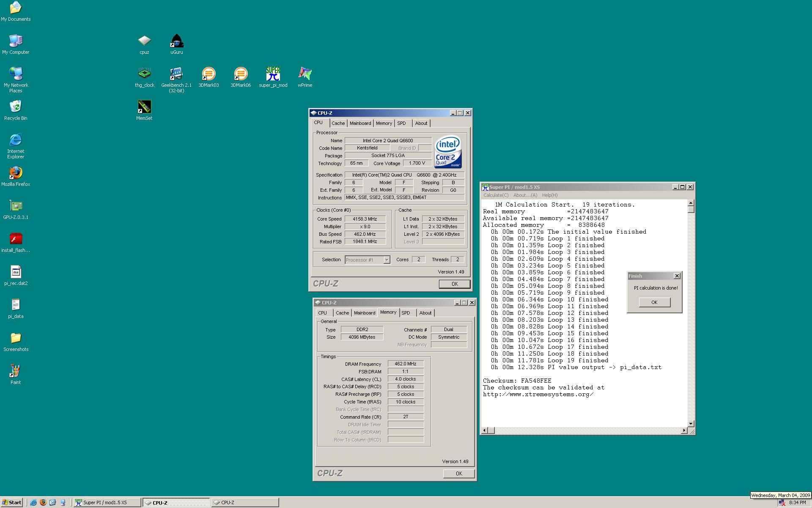This screenshot has height=508, width=812.
Task: Open Cache tab in lower CPU-Z window
Action: click(x=342, y=313)
